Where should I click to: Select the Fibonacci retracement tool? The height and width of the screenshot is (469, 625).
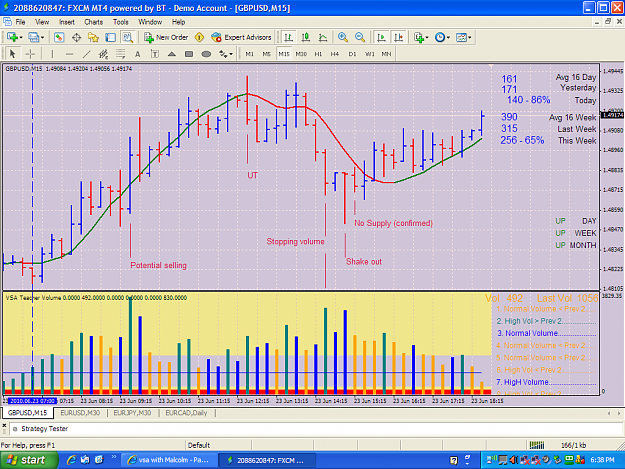(120, 54)
